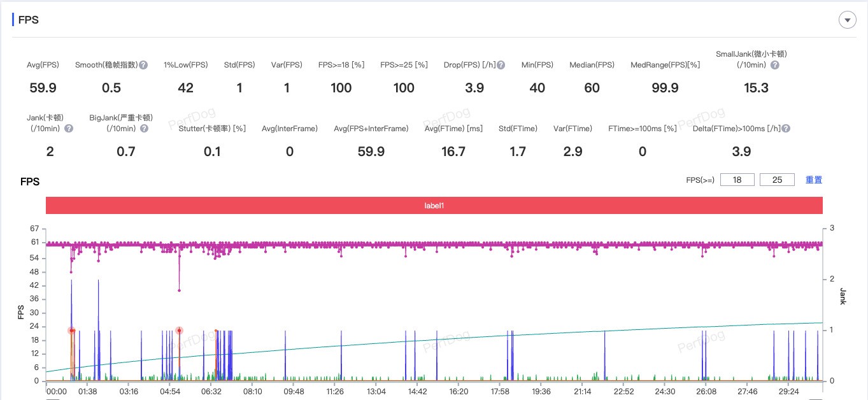The width and height of the screenshot is (868, 400).
Task: Click the first red jank marker near 00:00
Action: pyautogui.click(x=71, y=331)
